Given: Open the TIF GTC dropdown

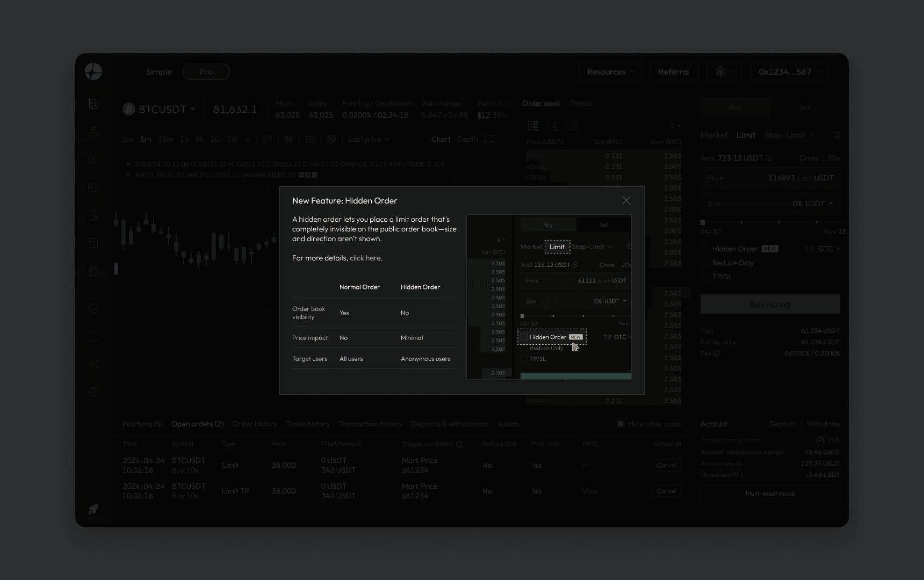Looking at the screenshot, I should click(x=822, y=249).
